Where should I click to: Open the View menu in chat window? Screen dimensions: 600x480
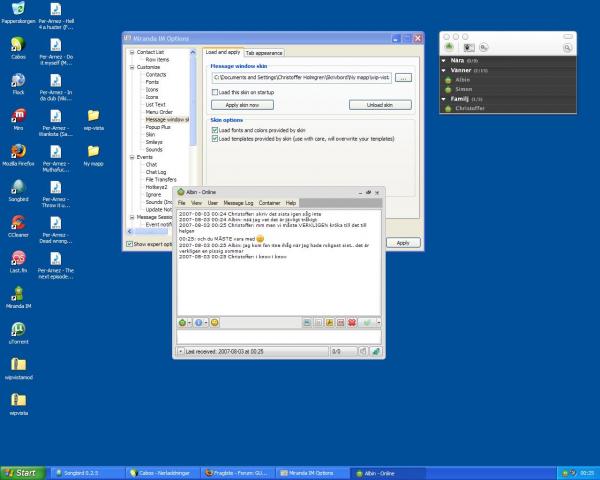[x=196, y=203]
